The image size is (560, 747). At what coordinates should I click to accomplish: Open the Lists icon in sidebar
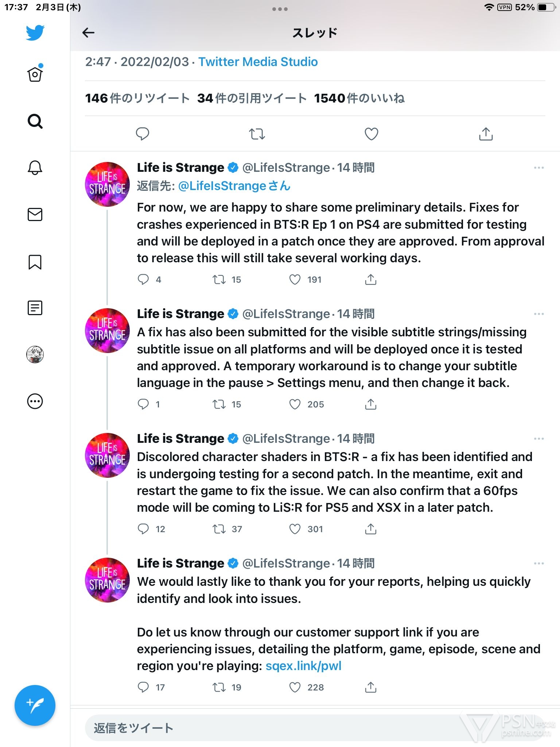[35, 308]
